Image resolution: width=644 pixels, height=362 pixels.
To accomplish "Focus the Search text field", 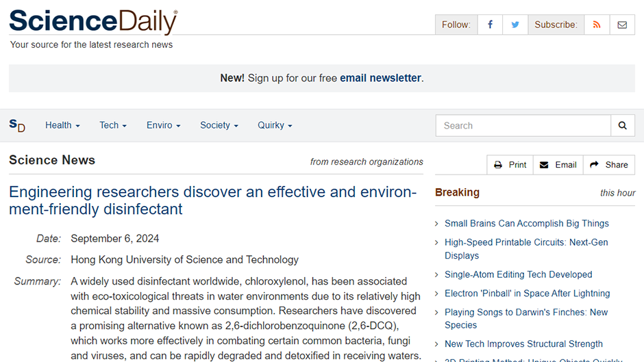I will pyautogui.click(x=523, y=126).
